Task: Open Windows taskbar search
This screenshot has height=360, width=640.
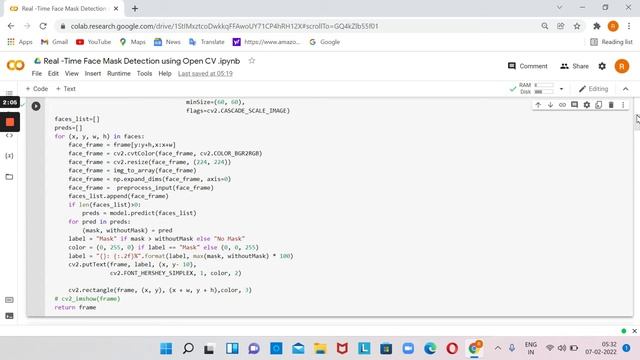Action: pyautogui.click(x=188, y=349)
